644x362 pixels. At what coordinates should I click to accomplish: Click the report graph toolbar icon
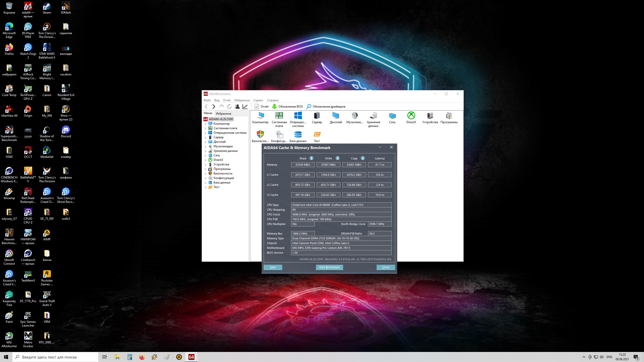click(245, 107)
